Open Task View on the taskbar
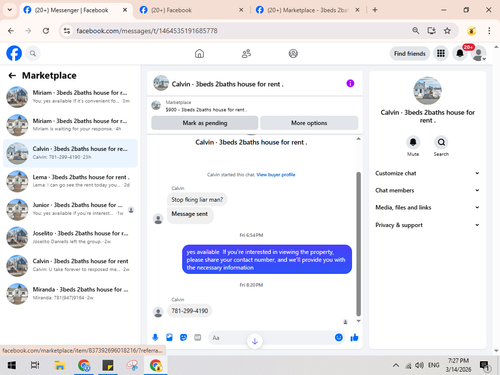500x375 pixels. pyautogui.click(x=35, y=365)
